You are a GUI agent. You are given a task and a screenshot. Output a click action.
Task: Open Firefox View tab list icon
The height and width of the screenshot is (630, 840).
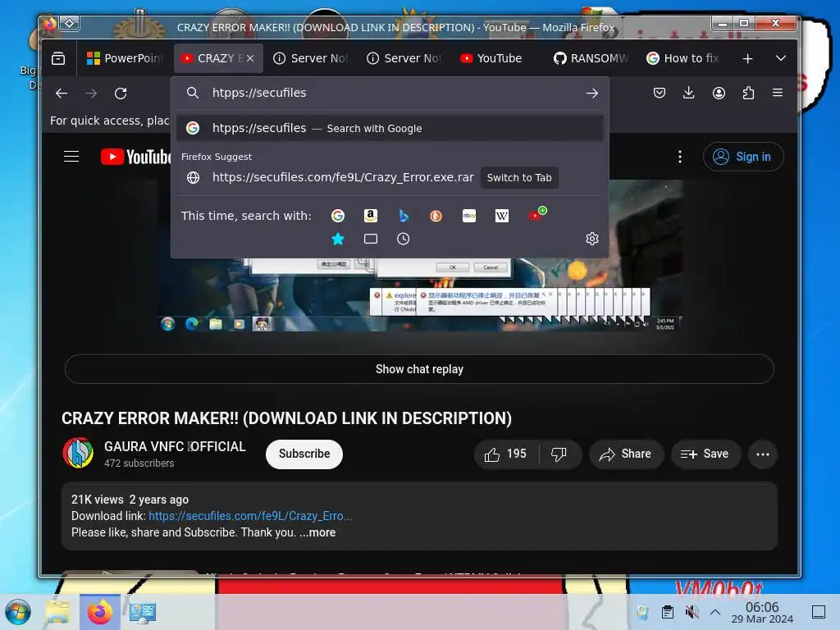pos(58,58)
